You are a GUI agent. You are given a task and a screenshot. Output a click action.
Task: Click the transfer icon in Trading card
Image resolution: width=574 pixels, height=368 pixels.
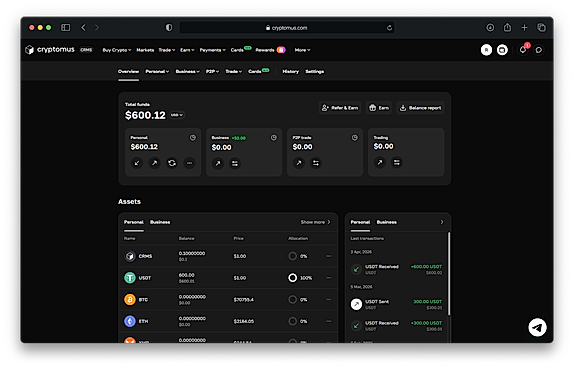(x=397, y=162)
